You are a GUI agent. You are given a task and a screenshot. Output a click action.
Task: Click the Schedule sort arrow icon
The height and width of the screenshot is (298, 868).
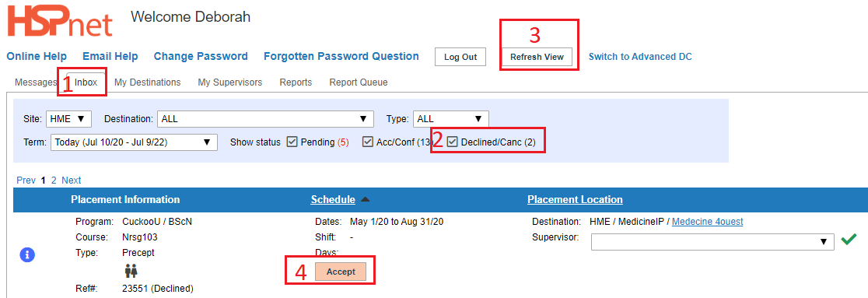(x=365, y=199)
